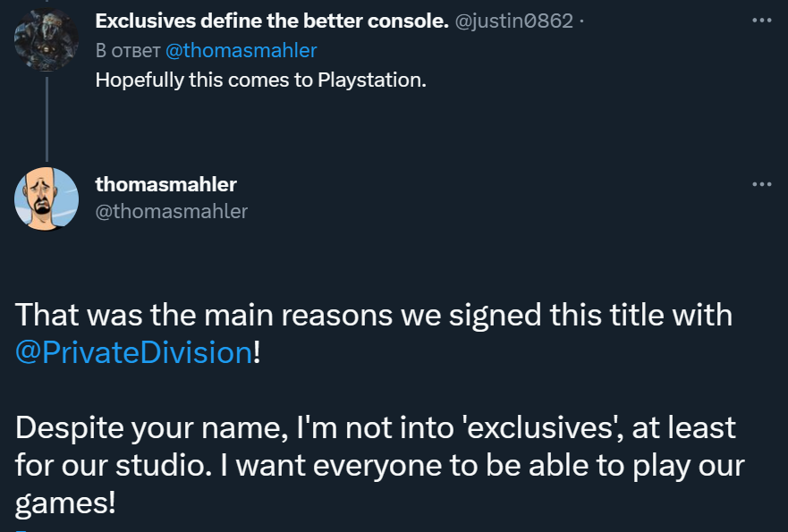Click the final word "games!" in the tweet
The image size is (788, 532).
coord(65,502)
